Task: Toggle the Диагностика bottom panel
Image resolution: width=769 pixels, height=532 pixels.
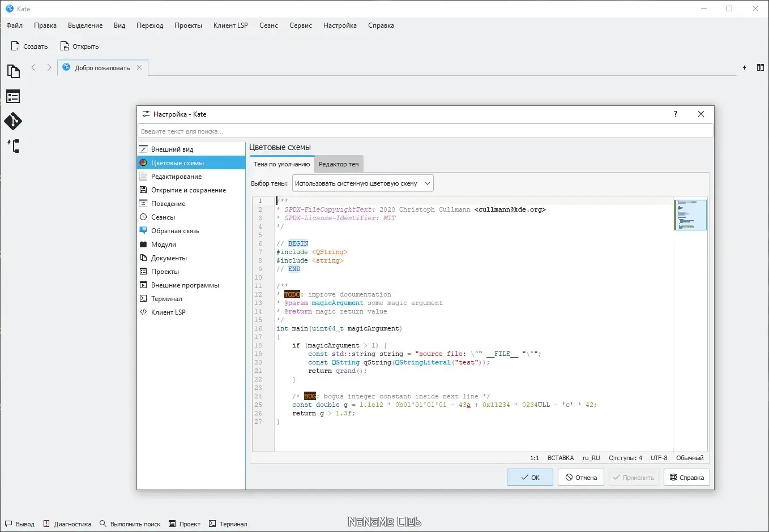Action: pos(67,524)
